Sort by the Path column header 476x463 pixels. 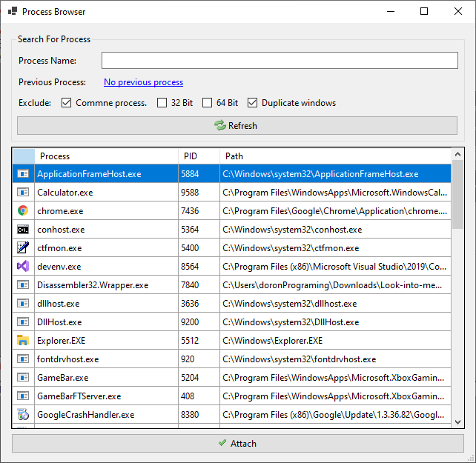(335, 156)
